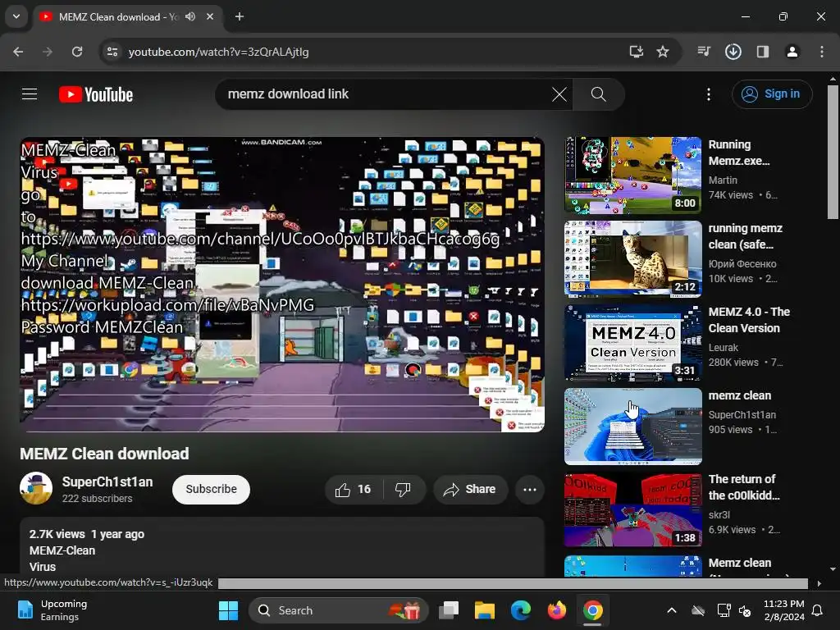Click the taskbar Search box
Screen dimensions: 840x630
(x=338, y=610)
